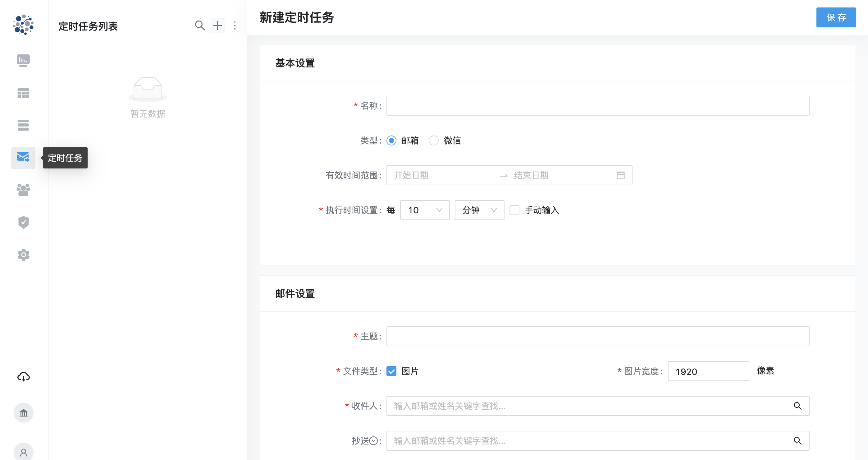868x460 pixels.
Task: Expand the interval number dropdown showing 10
Action: 425,210
